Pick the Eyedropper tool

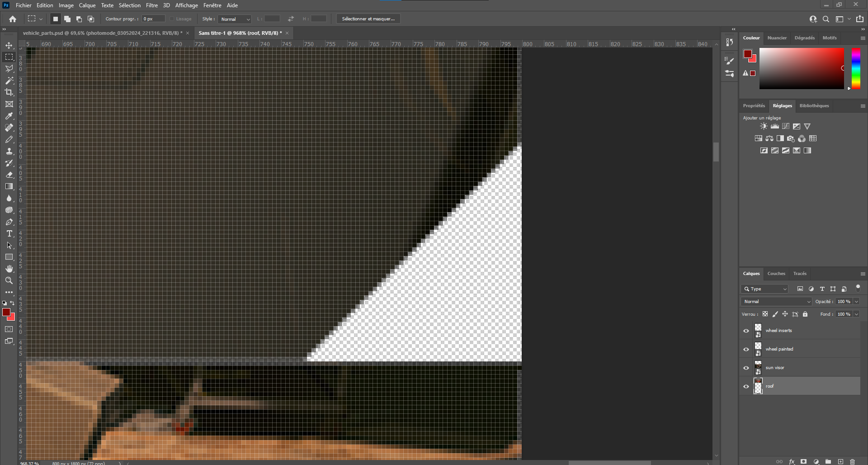pyautogui.click(x=9, y=116)
